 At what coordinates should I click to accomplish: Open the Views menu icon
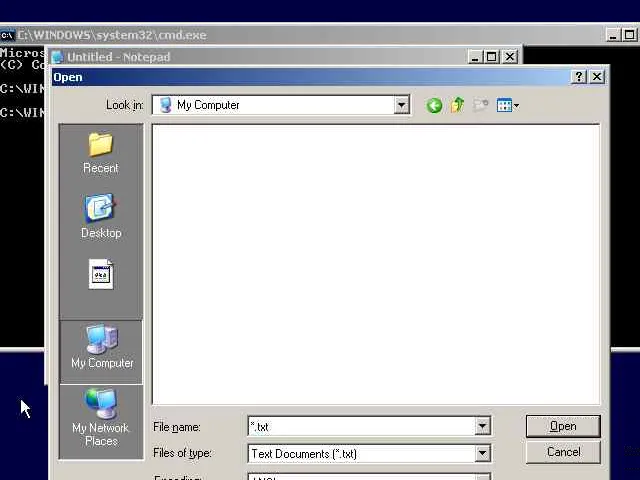(507, 105)
